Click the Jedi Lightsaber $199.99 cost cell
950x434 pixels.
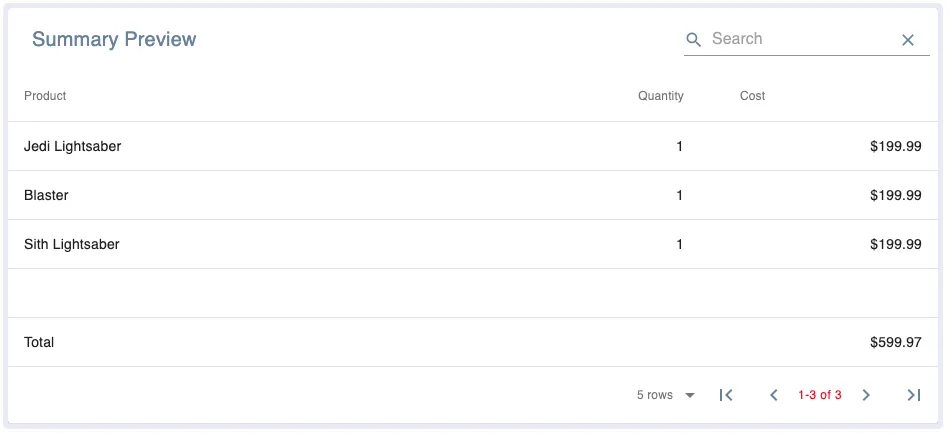coord(895,146)
